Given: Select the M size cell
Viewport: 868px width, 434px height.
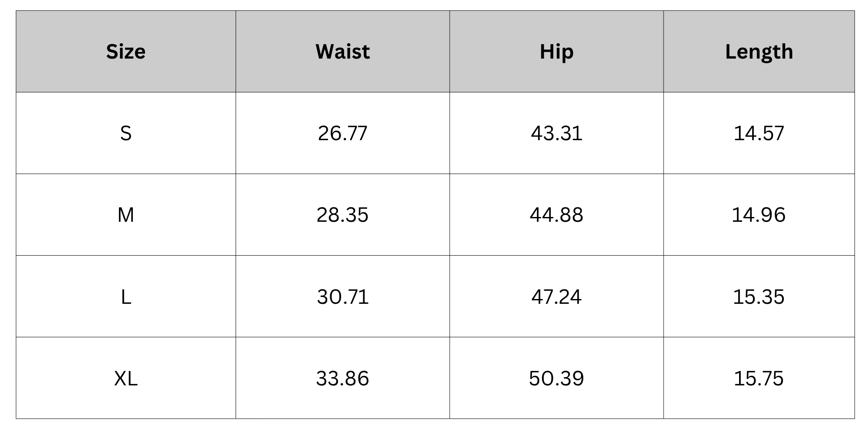Looking at the screenshot, I should (126, 215).
